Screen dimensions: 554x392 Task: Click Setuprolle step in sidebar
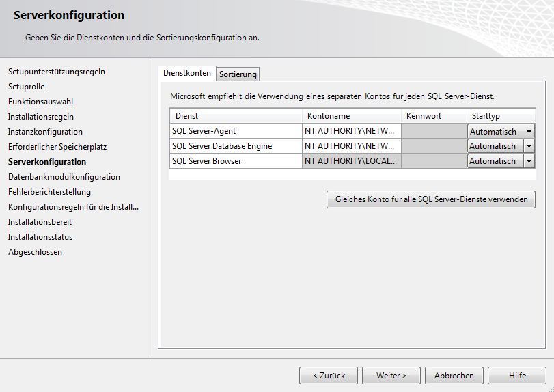point(26,87)
